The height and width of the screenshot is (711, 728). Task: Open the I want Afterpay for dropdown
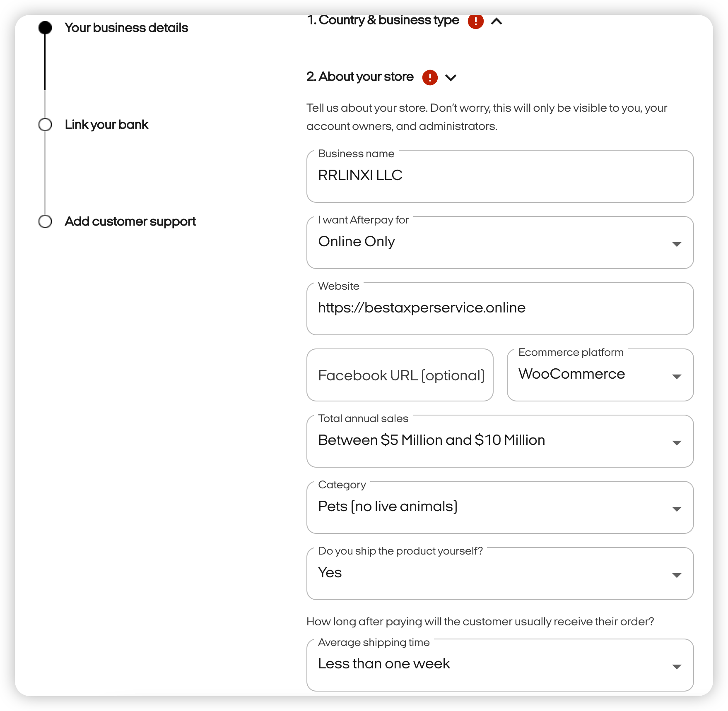500,243
